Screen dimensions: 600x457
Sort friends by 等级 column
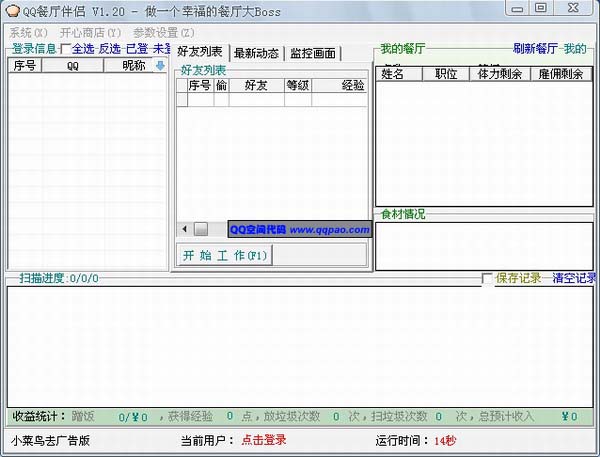pos(298,85)
